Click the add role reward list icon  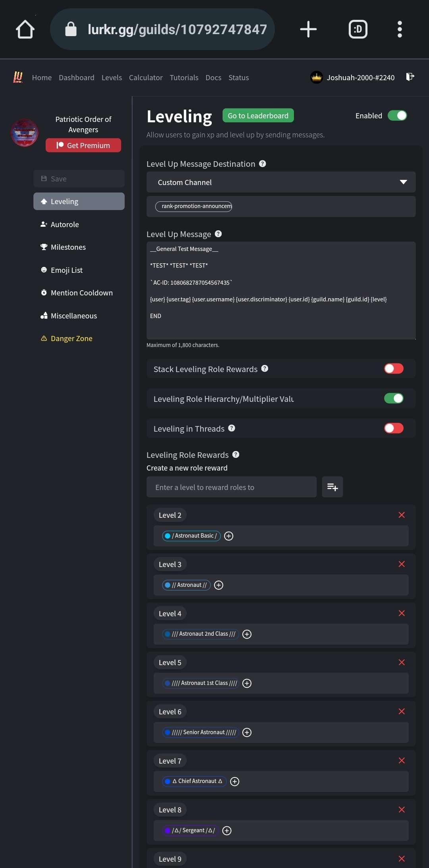click(332, 487)
